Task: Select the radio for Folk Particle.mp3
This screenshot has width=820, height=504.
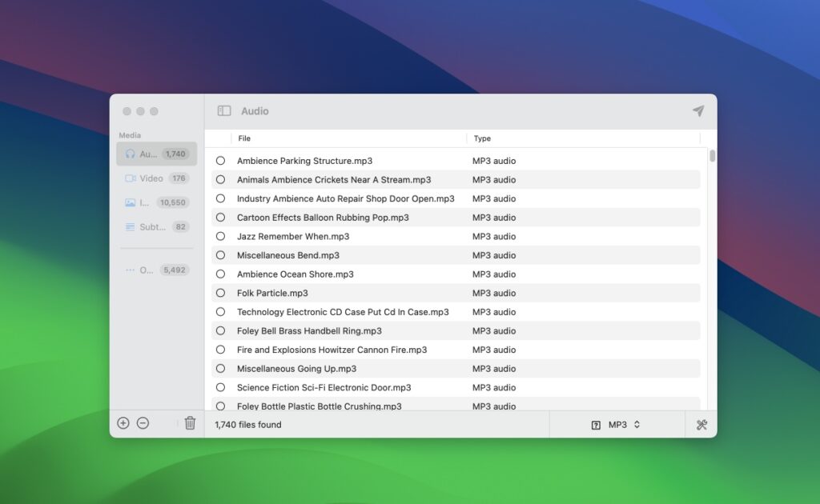Action: click(x=219, y=293)
